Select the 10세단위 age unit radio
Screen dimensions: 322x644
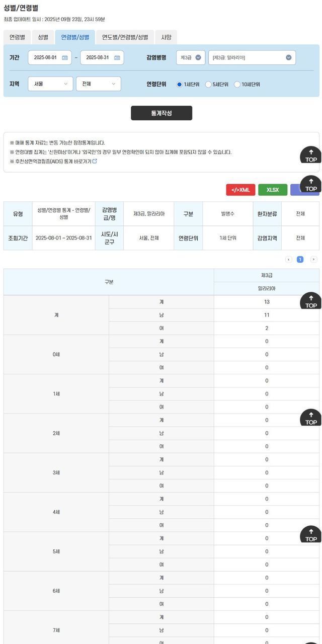tap(237, 85)
